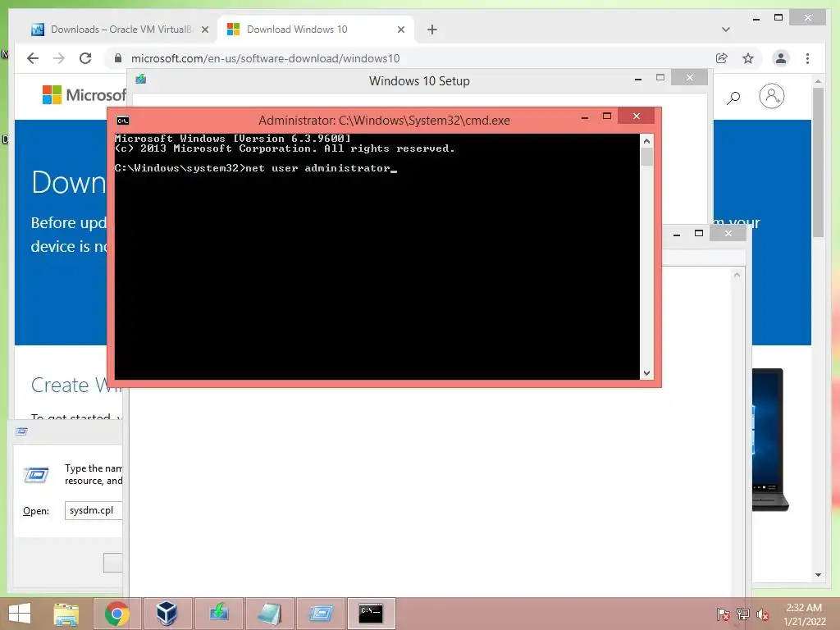Open the Chrome tab search chevron
This screenshot has height=630, width=840.
(x=726, y=30)
